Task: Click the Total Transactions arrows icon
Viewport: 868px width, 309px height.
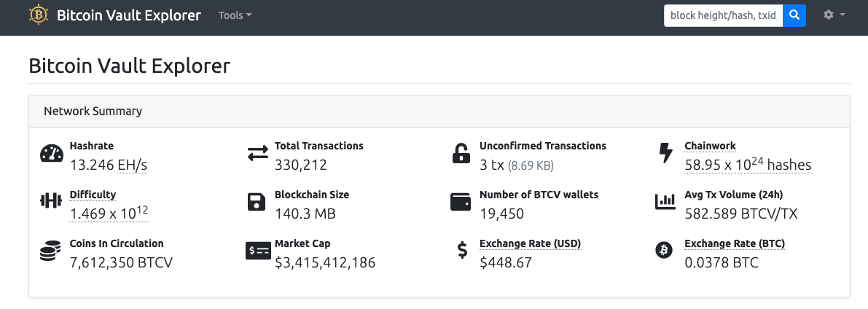Action: [257, 153]
